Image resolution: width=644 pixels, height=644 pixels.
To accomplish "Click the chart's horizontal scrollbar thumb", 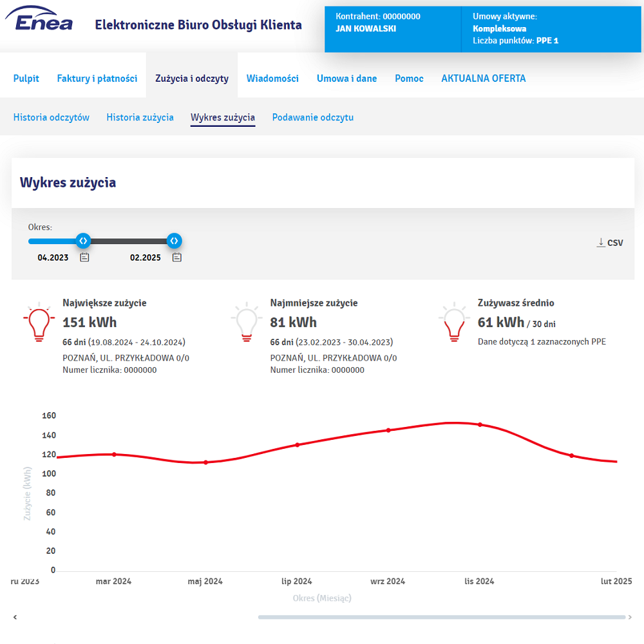I will tap(441, 617).
